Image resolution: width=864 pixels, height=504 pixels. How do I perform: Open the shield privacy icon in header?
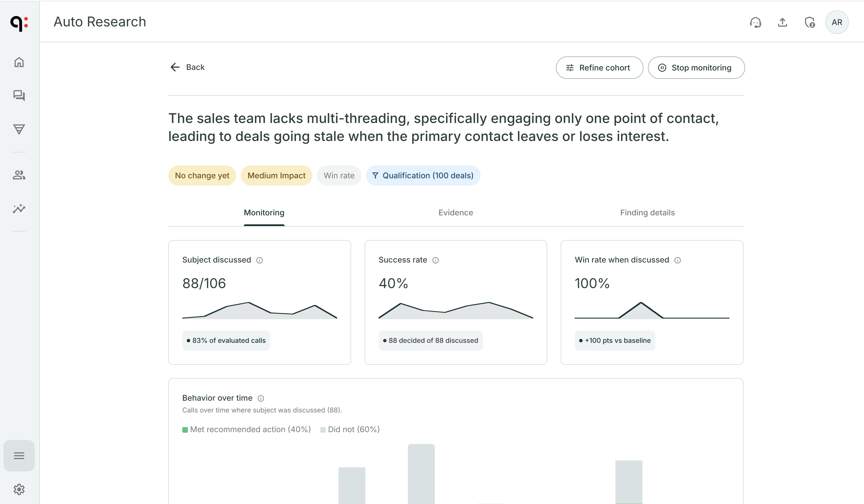point(810,22)
